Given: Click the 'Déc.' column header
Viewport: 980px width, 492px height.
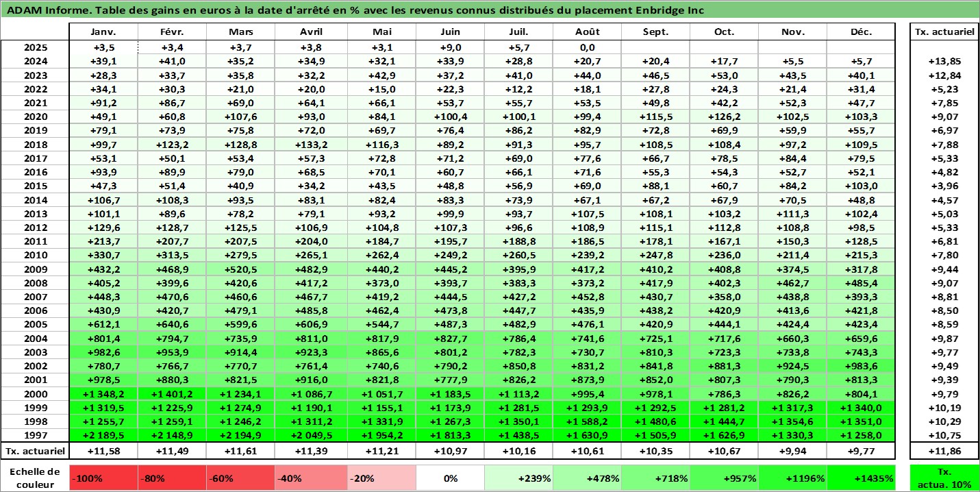Looking at the screenshot, I should coord(861,32).
